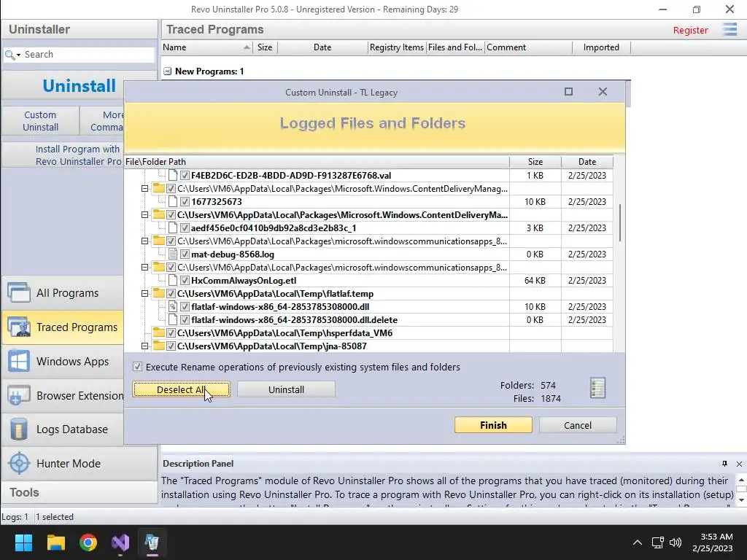Click the Register link
This screenshot has height=560, width=747.
690,31
